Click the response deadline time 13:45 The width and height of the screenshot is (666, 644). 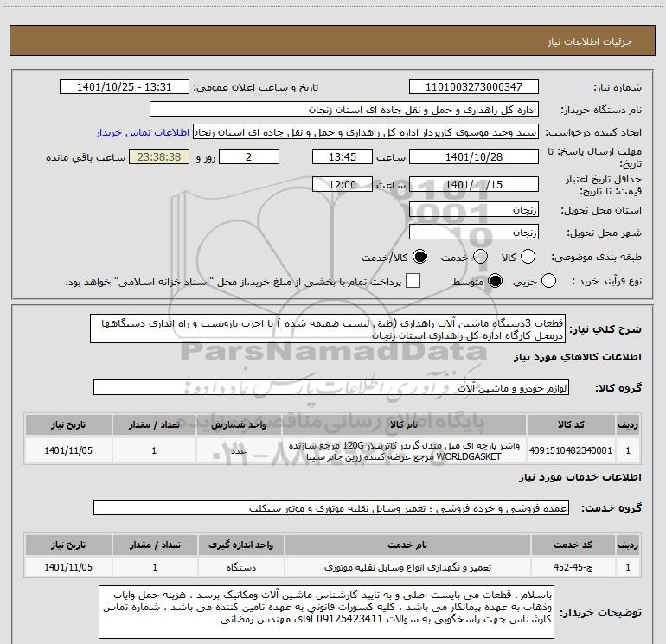click(343, 156)
